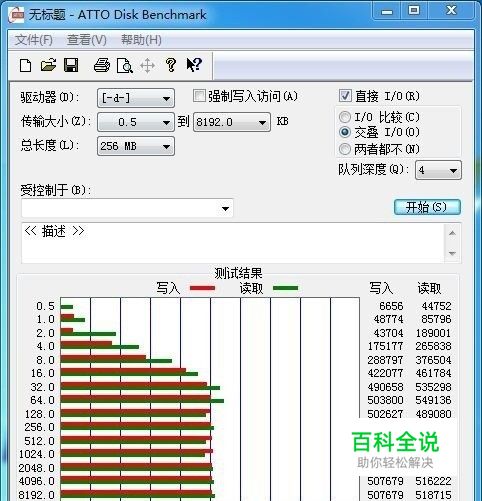Click the 测试结果 heading

pyautogui.click(x=238, y=274)
